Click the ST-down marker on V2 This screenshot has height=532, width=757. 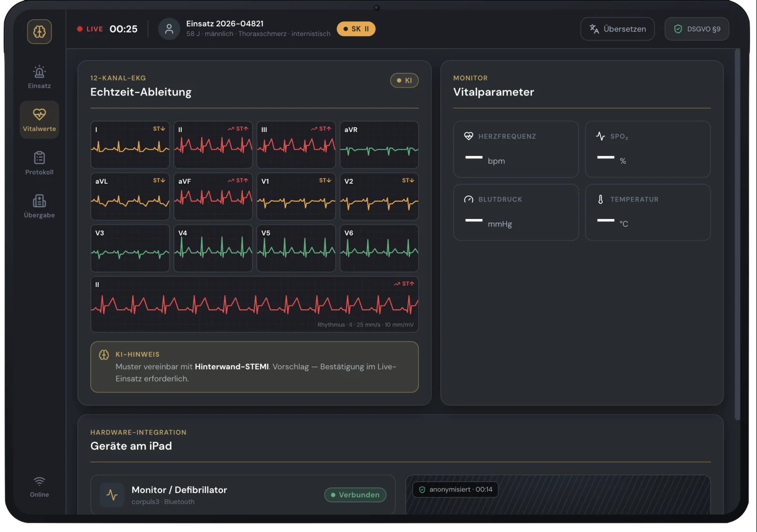click(x=408, y=180)
